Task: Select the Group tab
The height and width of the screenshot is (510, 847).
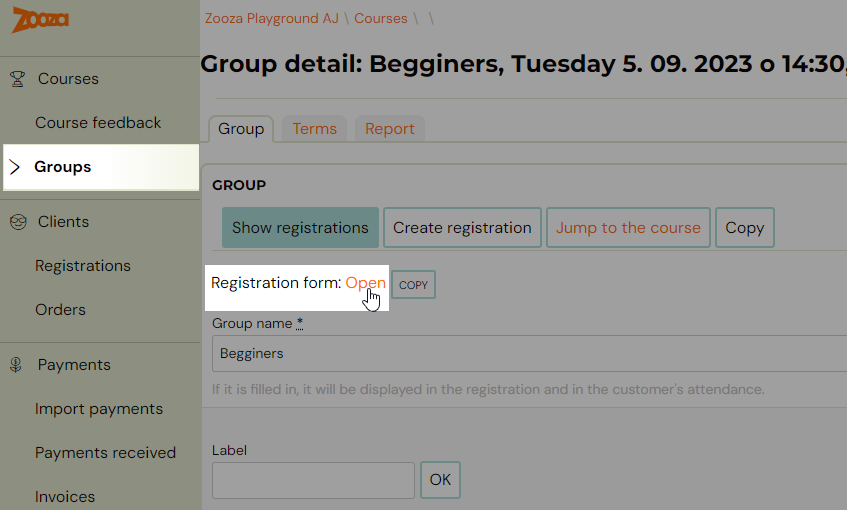Action: [x=241, y=129]
